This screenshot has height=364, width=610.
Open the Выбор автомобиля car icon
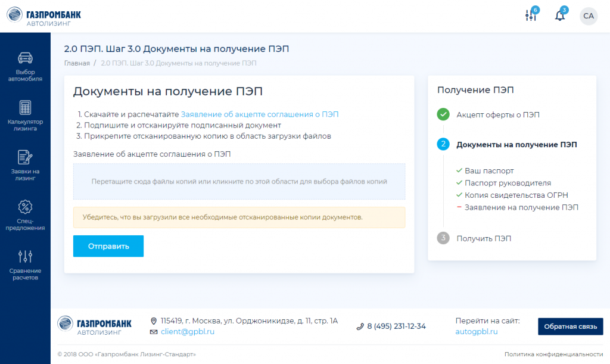[25, 58]
